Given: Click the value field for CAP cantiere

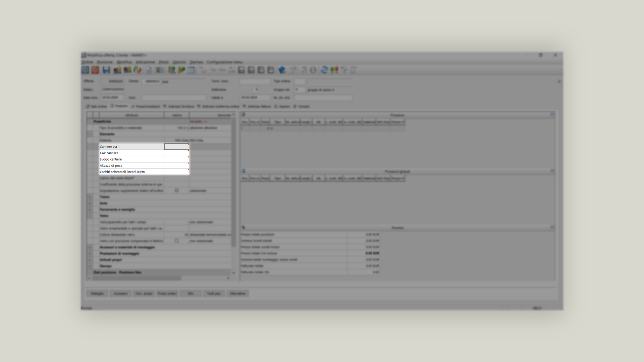Looking at the screenshot, I should click(177, 153).
